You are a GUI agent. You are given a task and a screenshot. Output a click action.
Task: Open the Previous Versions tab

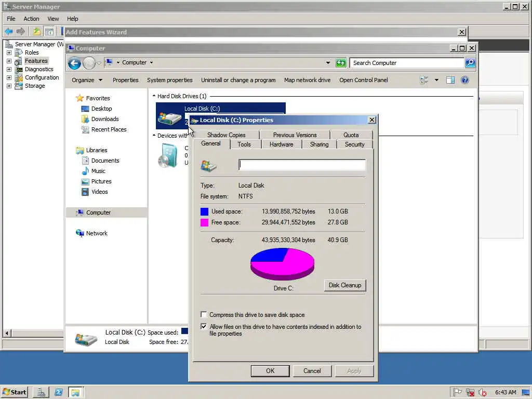tap(295, 135)
